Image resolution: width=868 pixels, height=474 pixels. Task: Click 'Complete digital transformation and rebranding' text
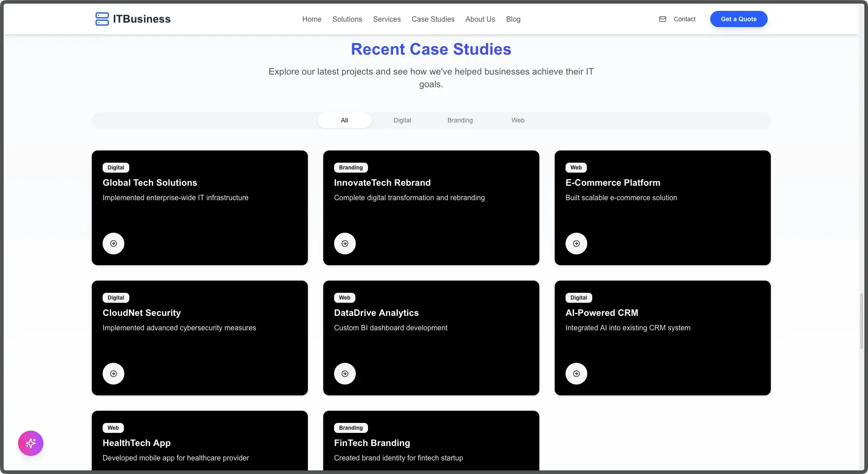tap(409, 197)
